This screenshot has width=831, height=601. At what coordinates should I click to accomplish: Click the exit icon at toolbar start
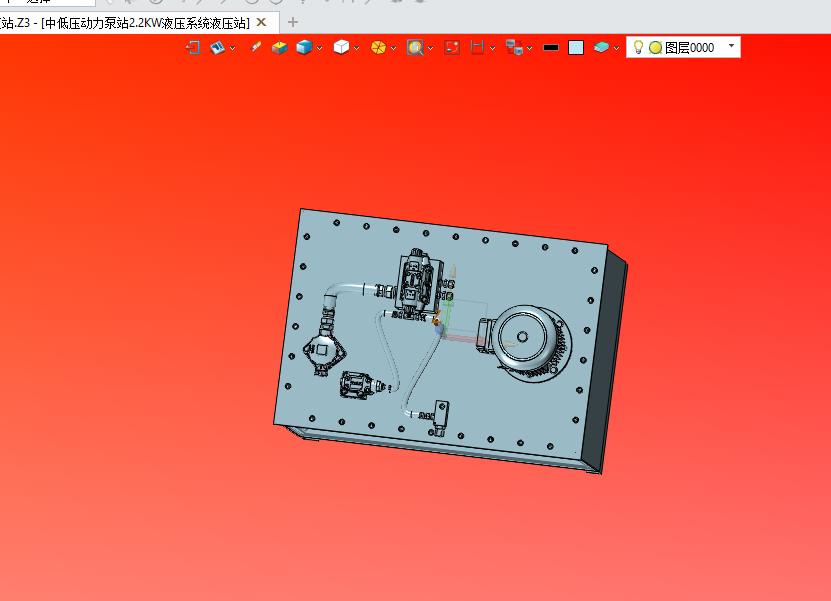pos(193,48)
